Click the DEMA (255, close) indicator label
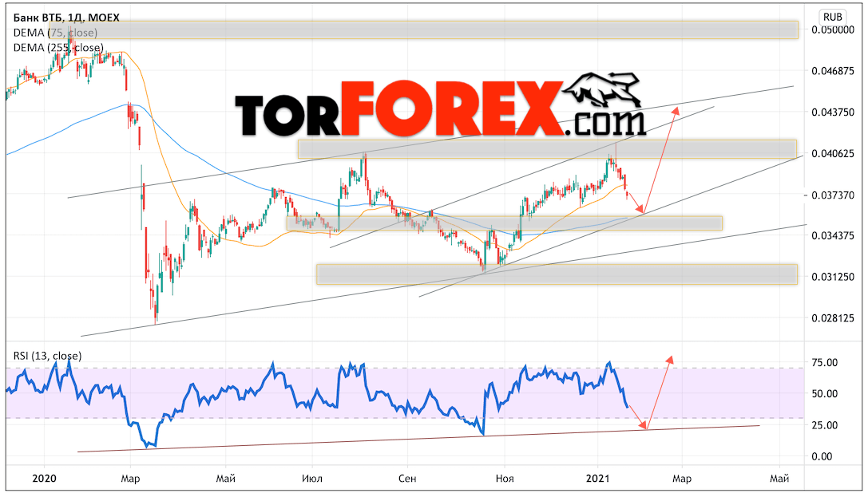The height and width of the screenshot is (493, 868). [x=58, y=48]
